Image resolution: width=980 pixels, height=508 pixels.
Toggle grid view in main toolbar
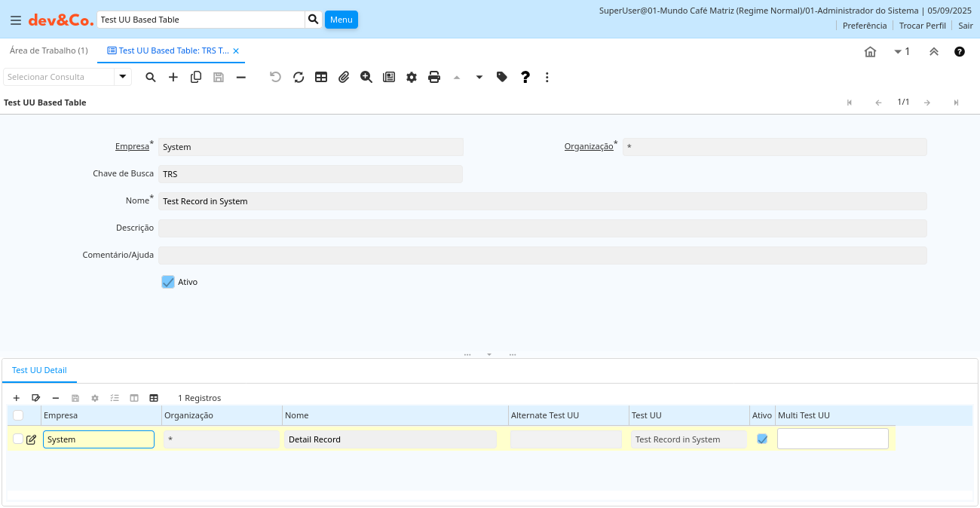321,77
